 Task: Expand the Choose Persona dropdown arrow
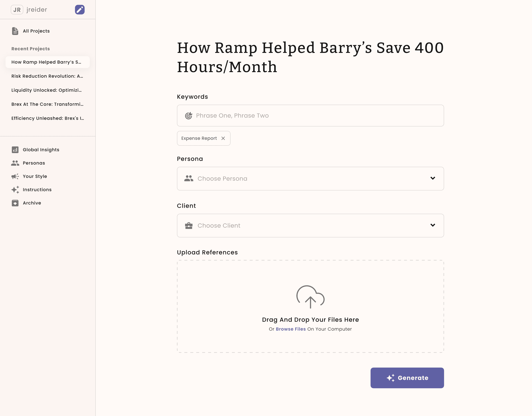click(433, 178)
